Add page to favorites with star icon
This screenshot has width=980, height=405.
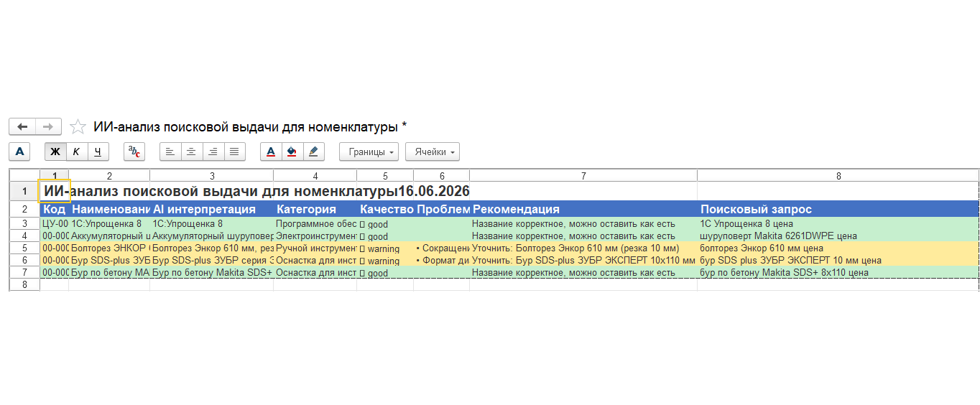78,127
